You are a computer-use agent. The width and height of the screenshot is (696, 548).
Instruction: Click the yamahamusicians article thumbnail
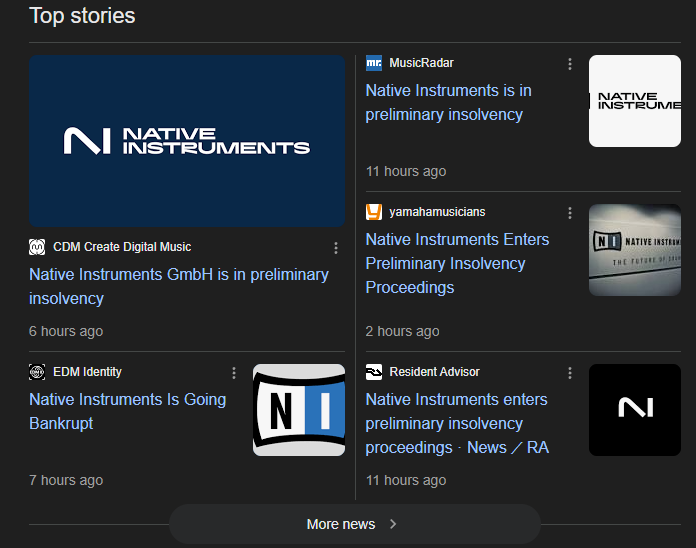tap(634, 250)
